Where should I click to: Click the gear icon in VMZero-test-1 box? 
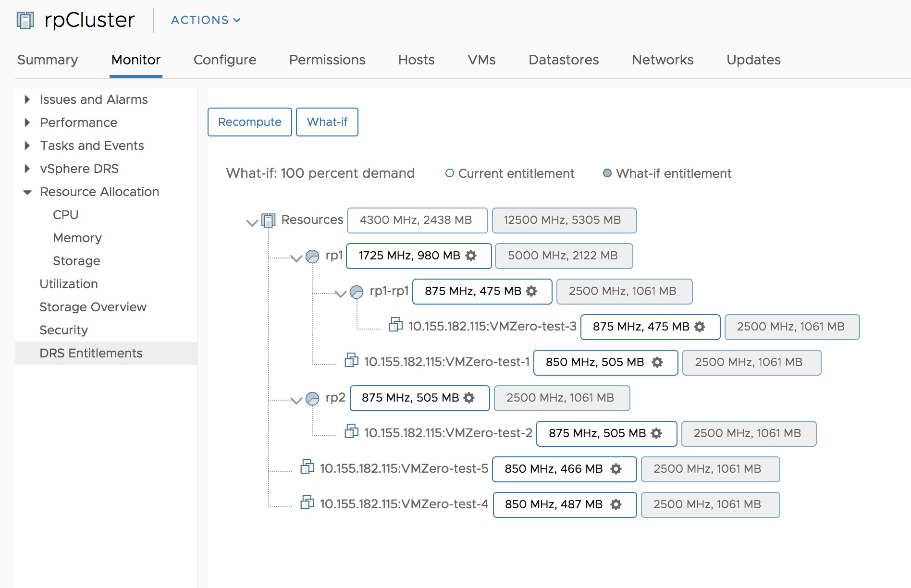(x=657, y=362)
